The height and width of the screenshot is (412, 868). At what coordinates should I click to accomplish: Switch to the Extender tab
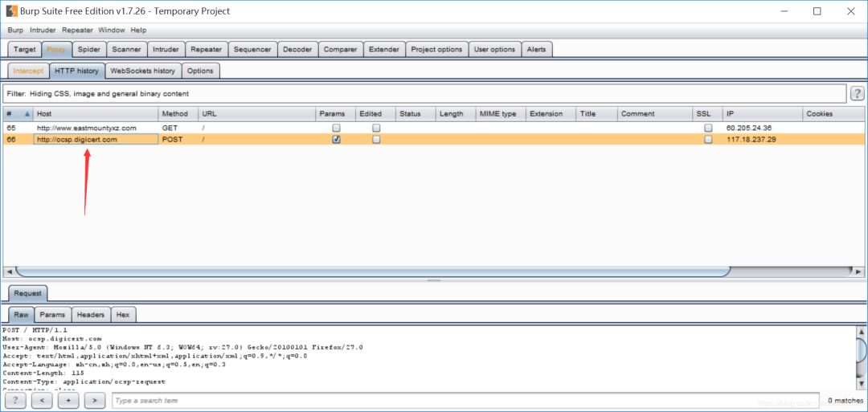(384, 49)
